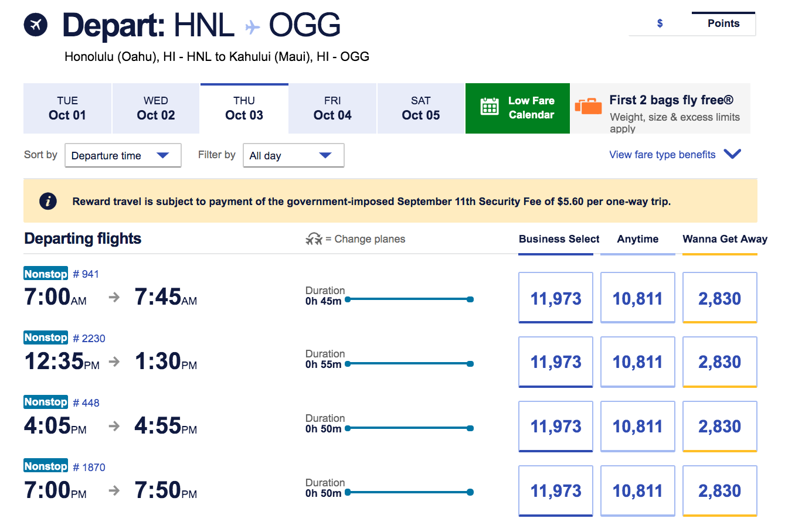Select the SAT Oct 05 date tab
Viewport: 795px width, 532px height.
click(x=420, y=108)
